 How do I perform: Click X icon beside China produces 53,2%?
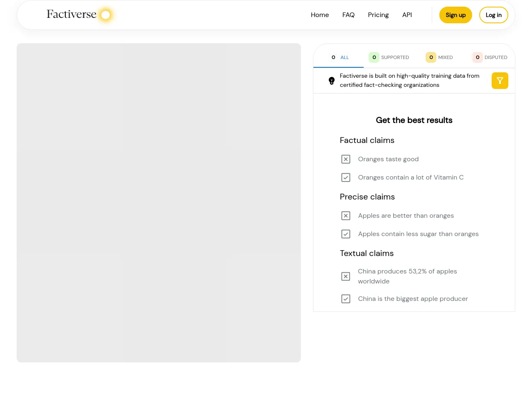click(x=346, y=276)
